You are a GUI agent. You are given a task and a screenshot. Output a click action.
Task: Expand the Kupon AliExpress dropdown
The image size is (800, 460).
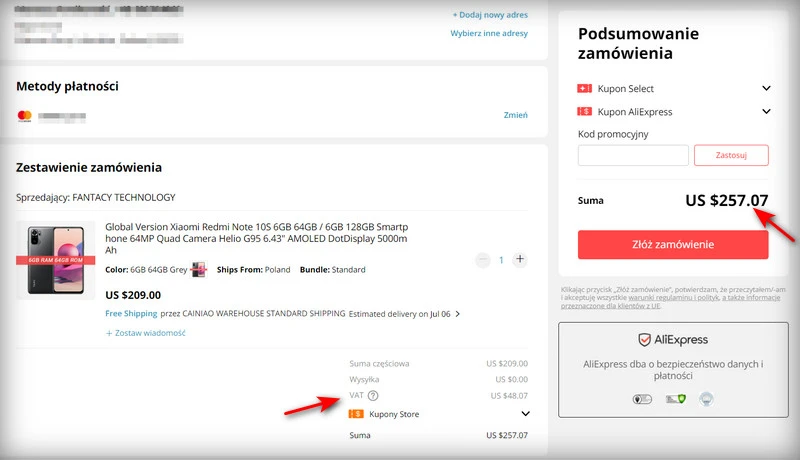pyautogui.click(x=766, y=112)
